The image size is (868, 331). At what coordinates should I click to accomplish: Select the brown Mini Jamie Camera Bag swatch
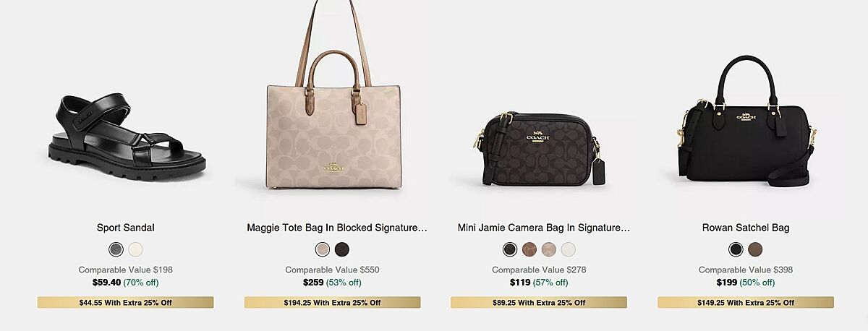529,249
